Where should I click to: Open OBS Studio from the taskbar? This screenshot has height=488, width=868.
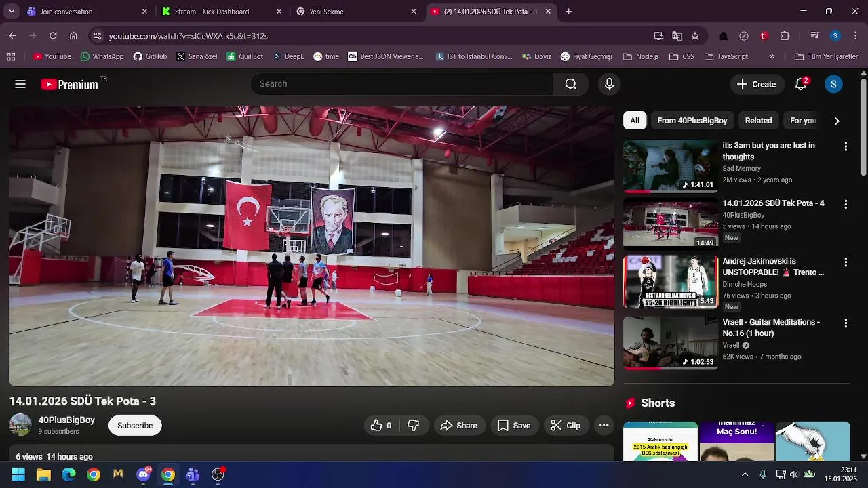point(218,474)
